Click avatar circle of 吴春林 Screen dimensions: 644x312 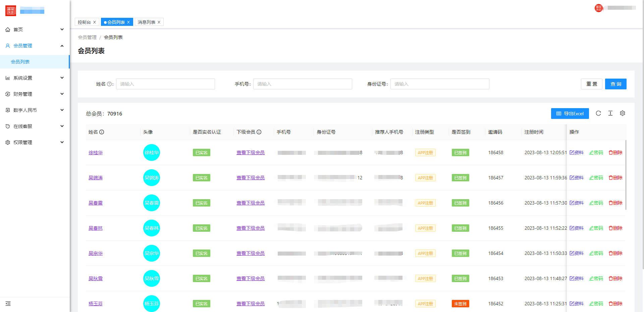pos(152,228)
